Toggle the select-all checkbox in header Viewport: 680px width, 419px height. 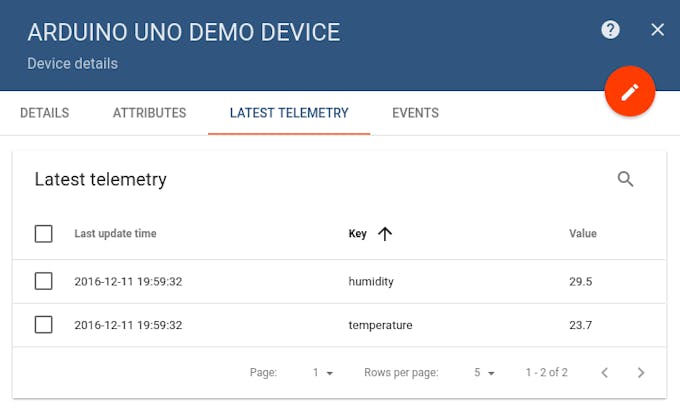point(43,234)
